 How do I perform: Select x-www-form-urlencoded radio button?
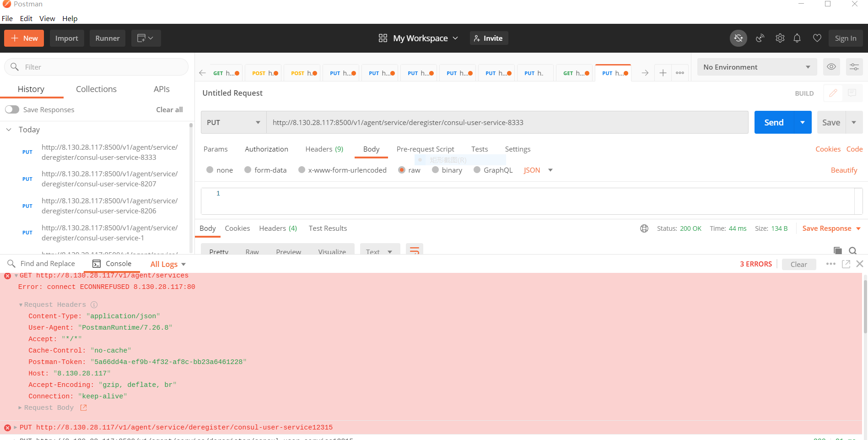coord(302,170)
